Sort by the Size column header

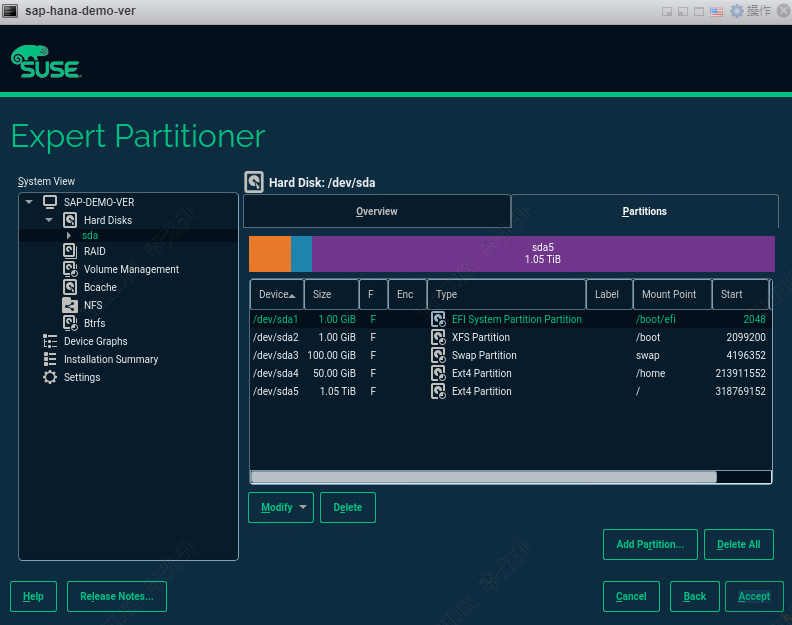coord(331,294)
